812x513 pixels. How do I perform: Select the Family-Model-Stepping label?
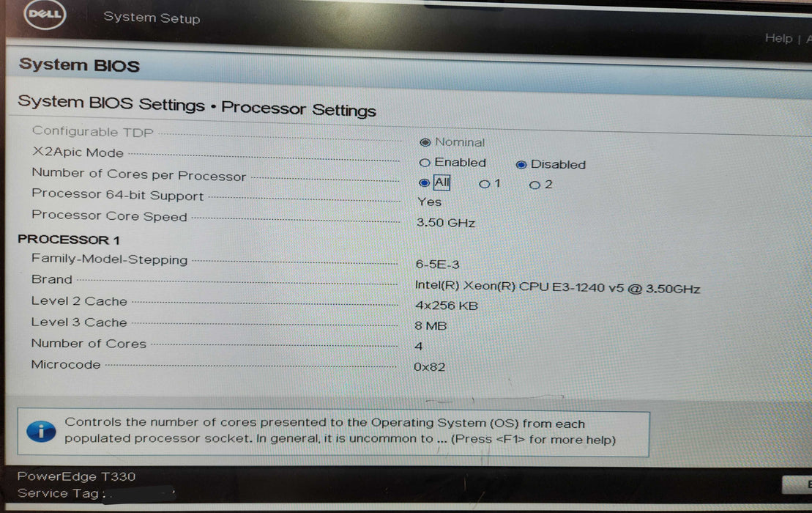[109, 259]
